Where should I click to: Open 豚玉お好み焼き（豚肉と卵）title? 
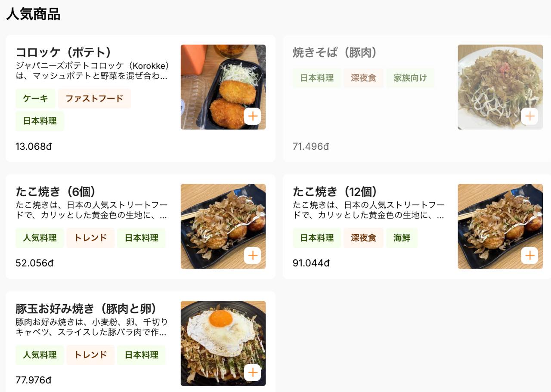pos(86,309)
